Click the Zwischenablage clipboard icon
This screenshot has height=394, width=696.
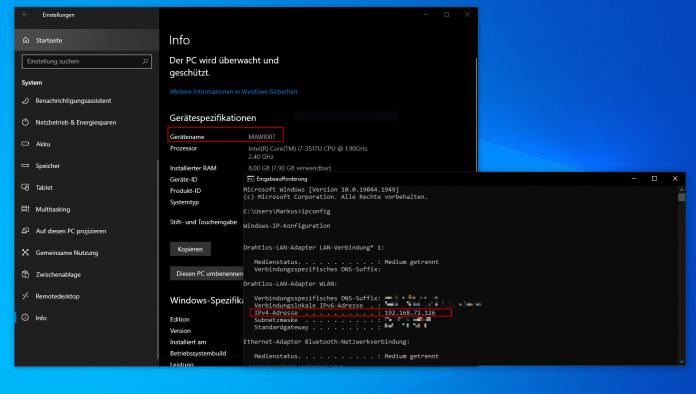pos(25,274)
